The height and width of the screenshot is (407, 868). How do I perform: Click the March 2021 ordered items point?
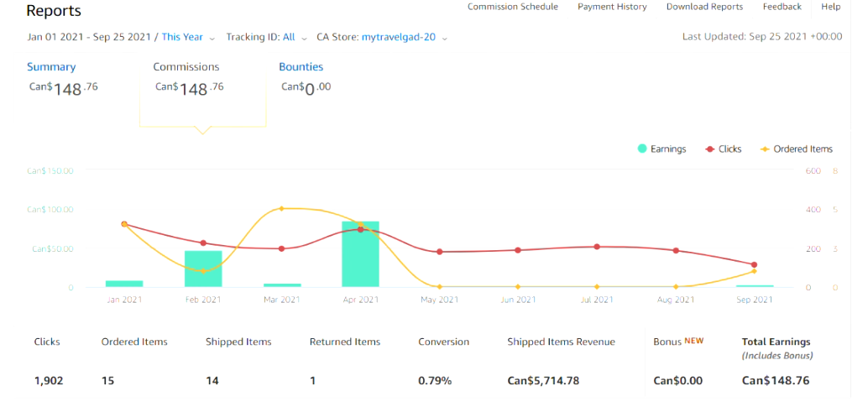[x=281, y=209]
